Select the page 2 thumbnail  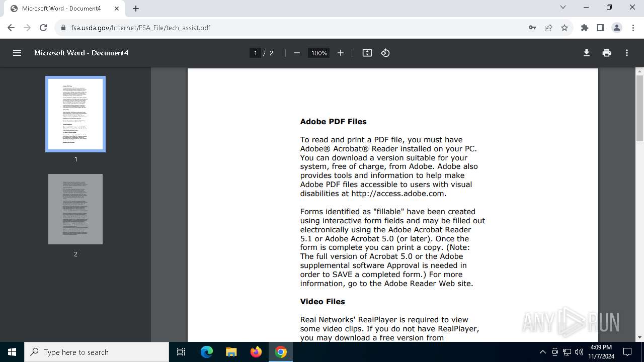[x=75, y=209]
